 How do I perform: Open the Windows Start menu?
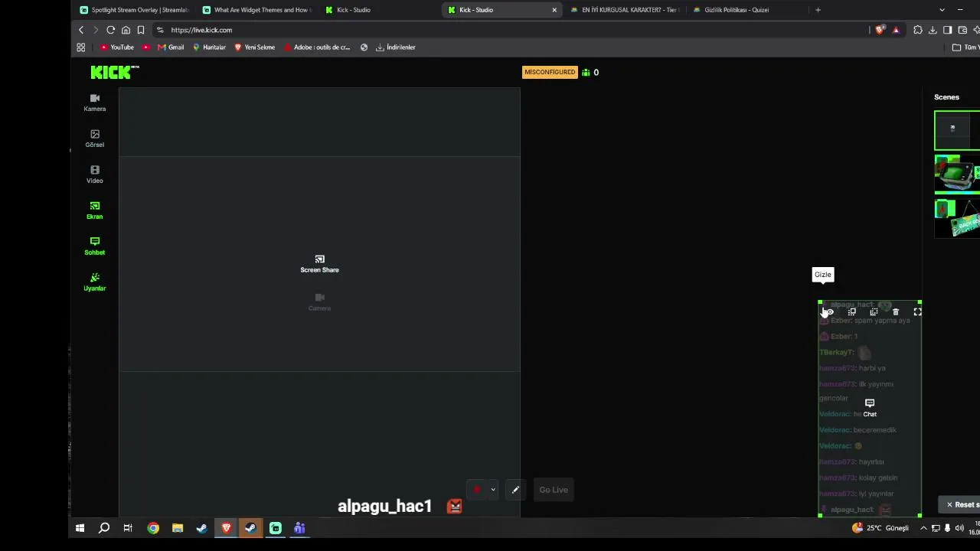80,528
